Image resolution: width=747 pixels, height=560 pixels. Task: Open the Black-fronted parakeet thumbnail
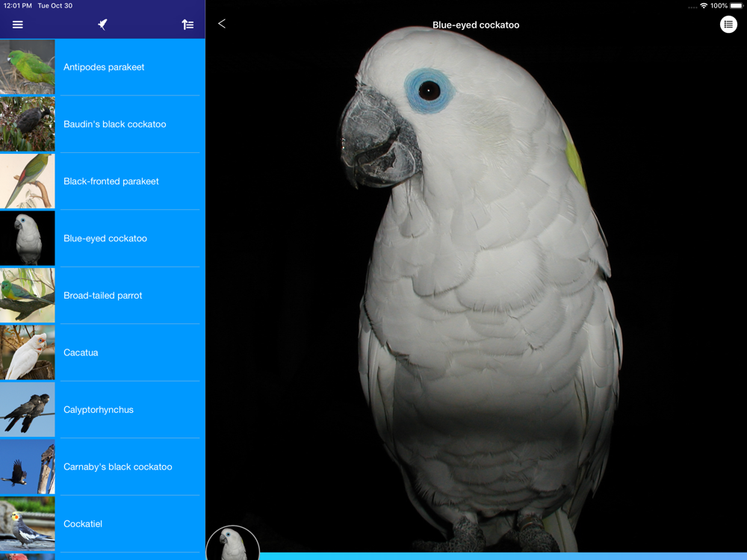click(x=27, y=181)
